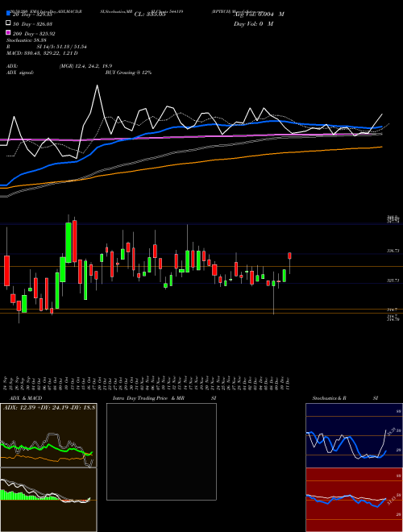Click the 'Avg Vol: 0.004 M' text
Viewport: 403px width, 532px height.
tap(259, 14)
